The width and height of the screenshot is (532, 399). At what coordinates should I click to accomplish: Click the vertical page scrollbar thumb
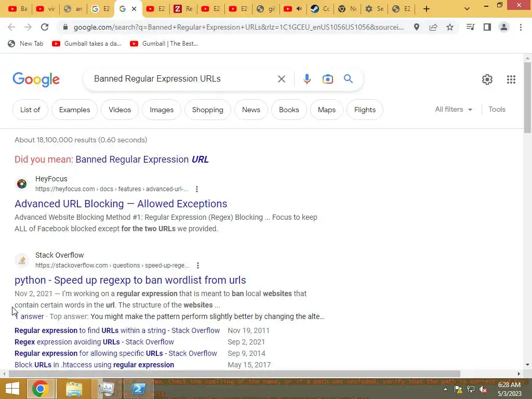(527, 98)
